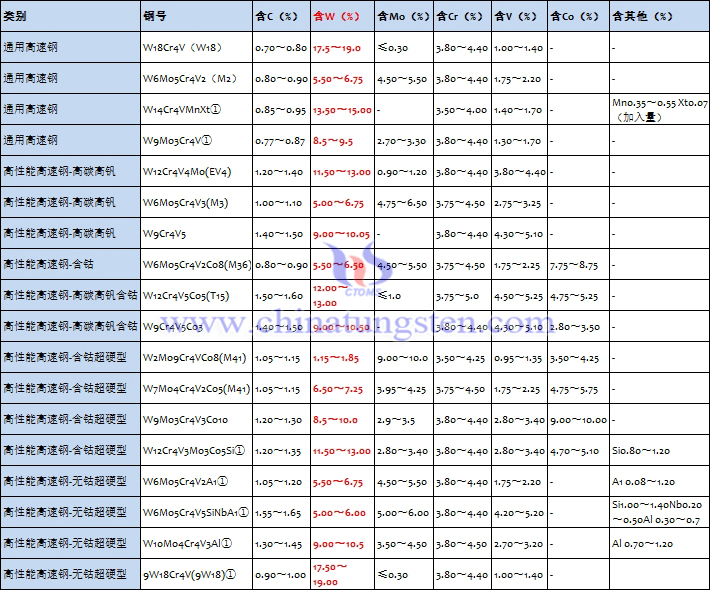Select the W6Mo5Cr4V2Co8(M36) cell

click(x=196, y=264)
